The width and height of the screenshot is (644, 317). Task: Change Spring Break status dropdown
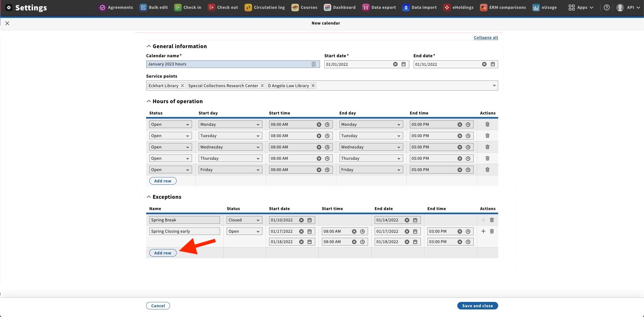click(245, 220)
